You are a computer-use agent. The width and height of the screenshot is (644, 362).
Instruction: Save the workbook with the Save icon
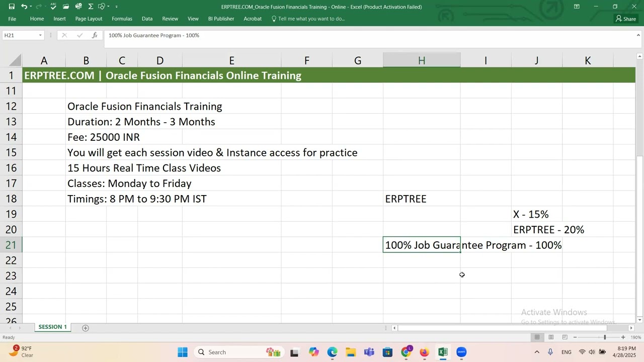[12, 7]
